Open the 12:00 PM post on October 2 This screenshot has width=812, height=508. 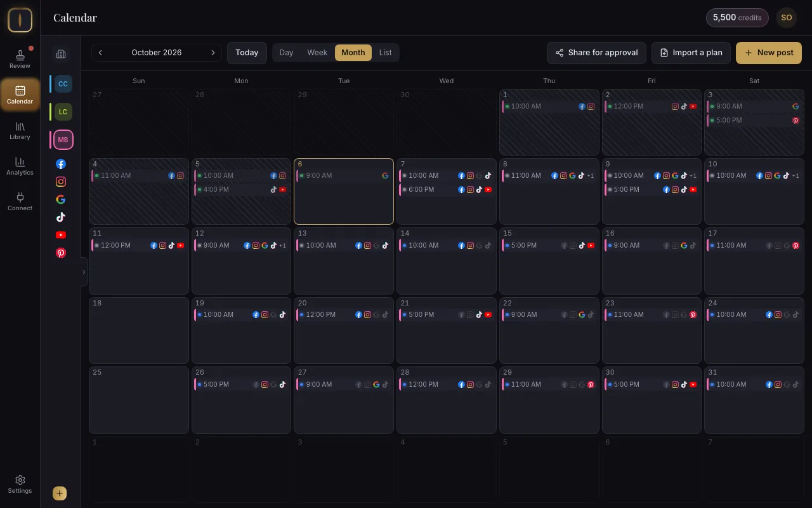point(652,107)
